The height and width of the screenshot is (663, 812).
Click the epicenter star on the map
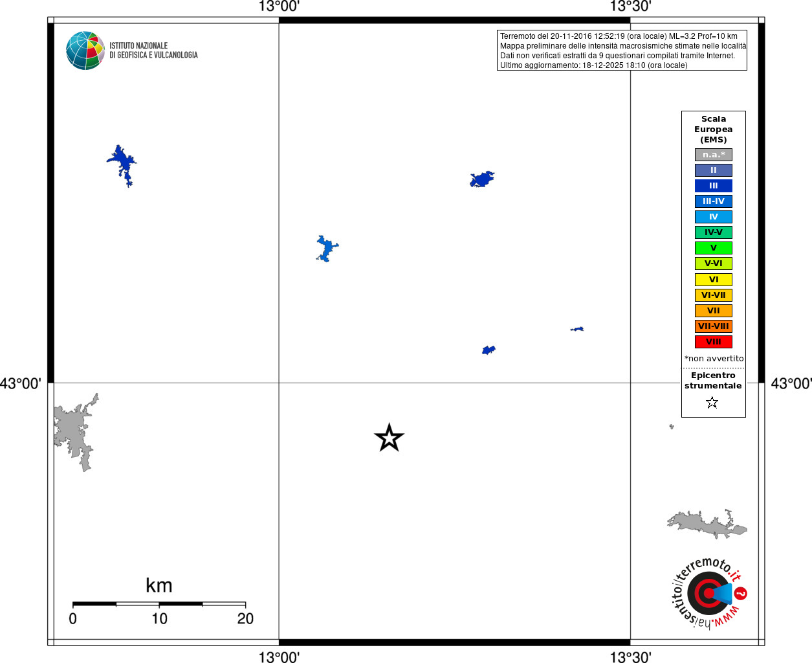389,438
